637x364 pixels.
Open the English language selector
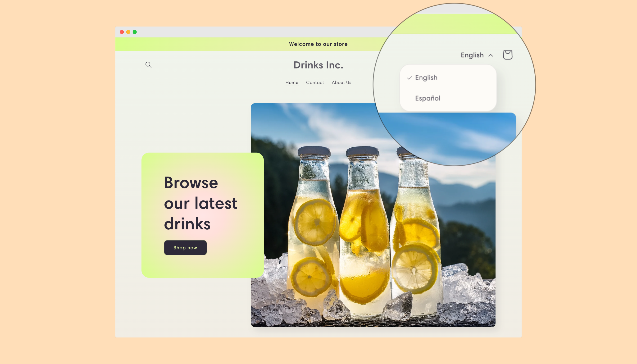[x=472, y=55]
